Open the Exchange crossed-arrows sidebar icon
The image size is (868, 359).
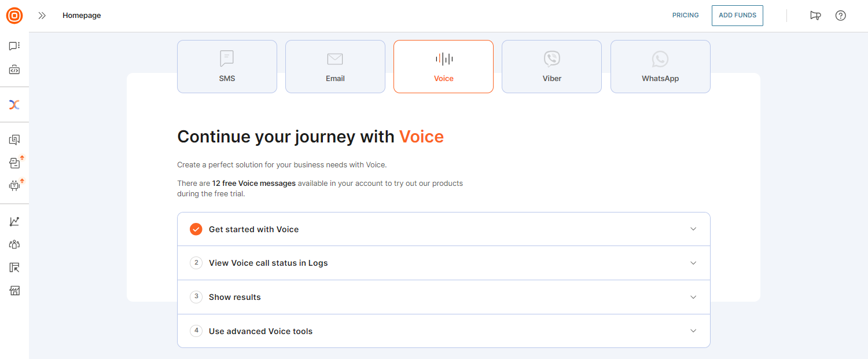coord(14,105)
